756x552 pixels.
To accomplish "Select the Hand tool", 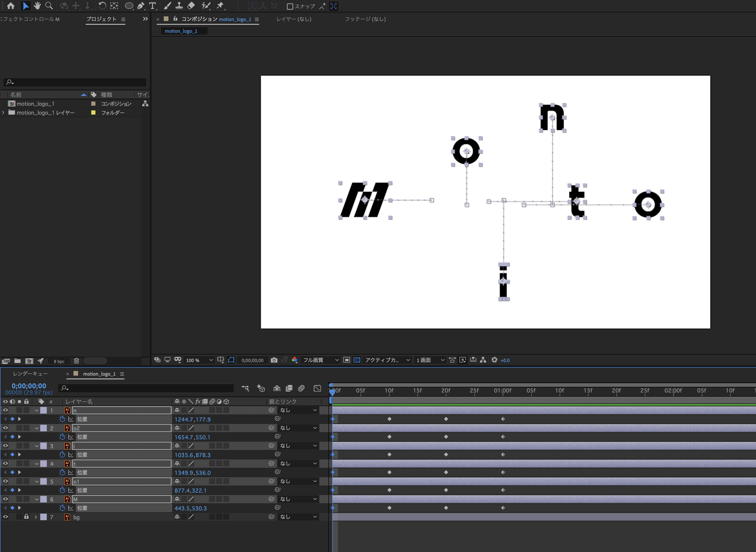I will (x=38, y=6).
